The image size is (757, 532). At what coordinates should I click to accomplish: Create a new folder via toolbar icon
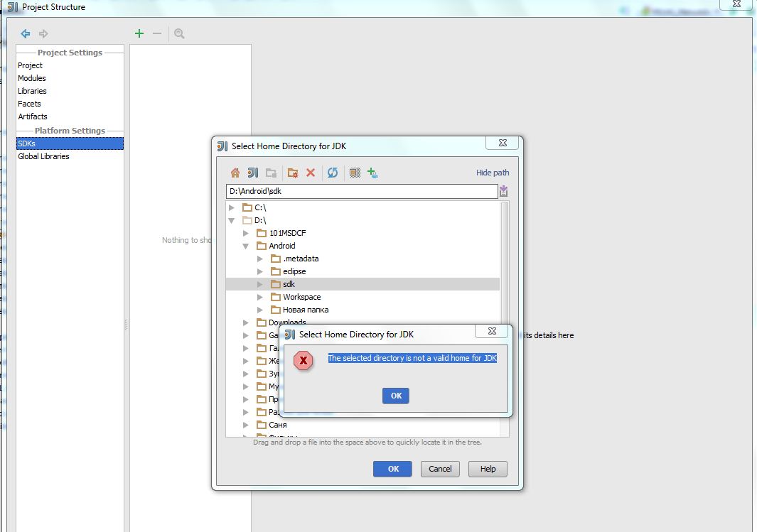click(293, 173)
